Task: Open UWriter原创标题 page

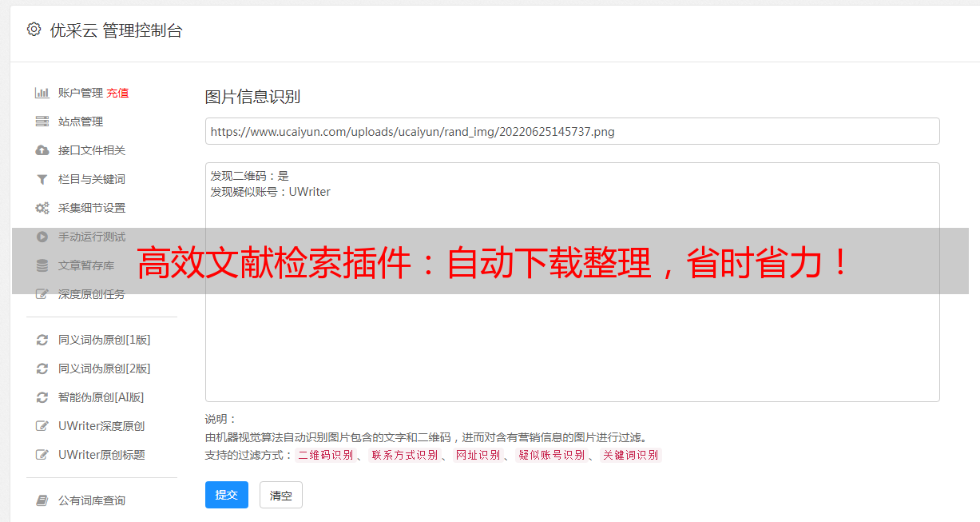Action: [101, 455]
